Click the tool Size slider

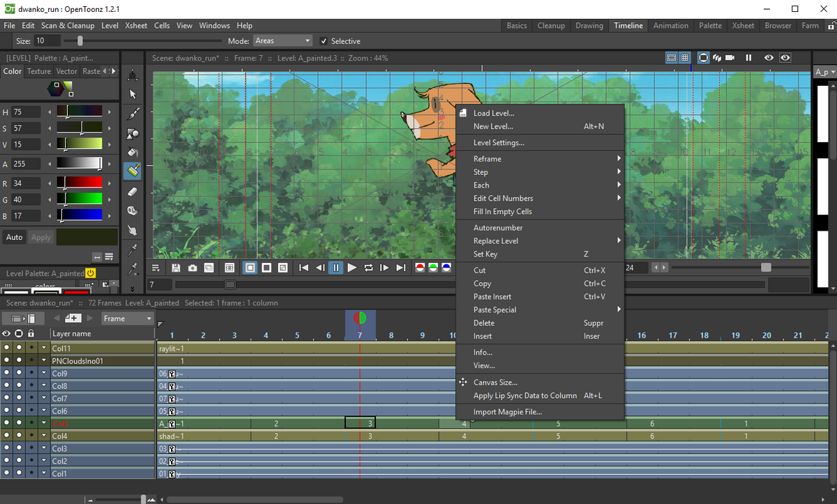point(142,41)
